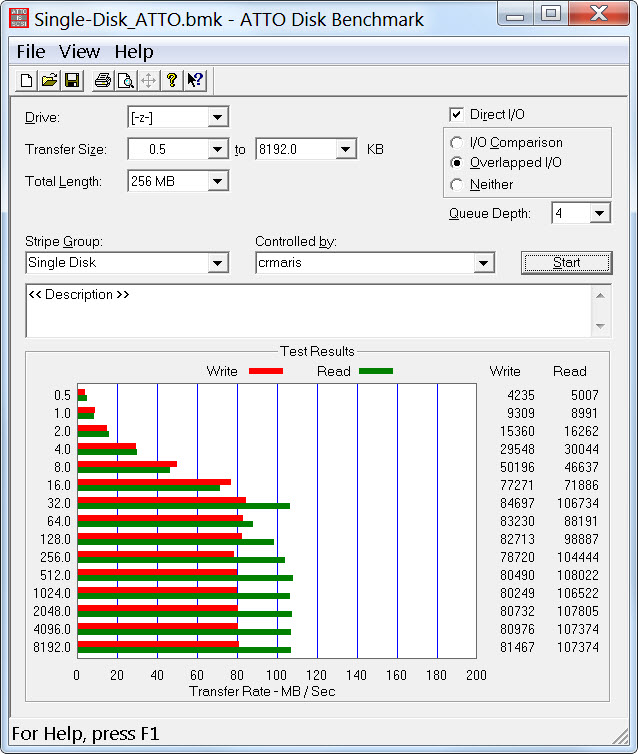The height and width of the screenshot is (754, 638).
Task: Click the ATTO app icon in title bar
Action: click(x=19, y=18)
